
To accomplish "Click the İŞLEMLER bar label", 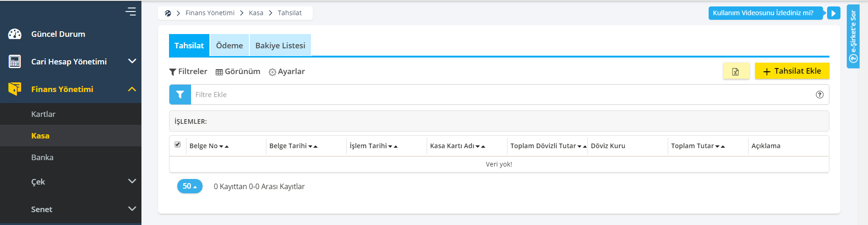I will [x=191, y=121].
